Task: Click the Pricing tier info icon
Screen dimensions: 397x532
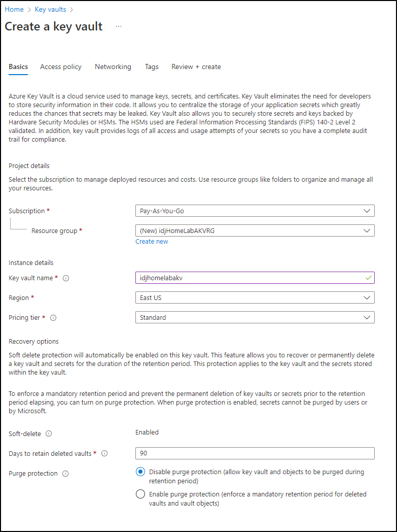Action: 53,318
